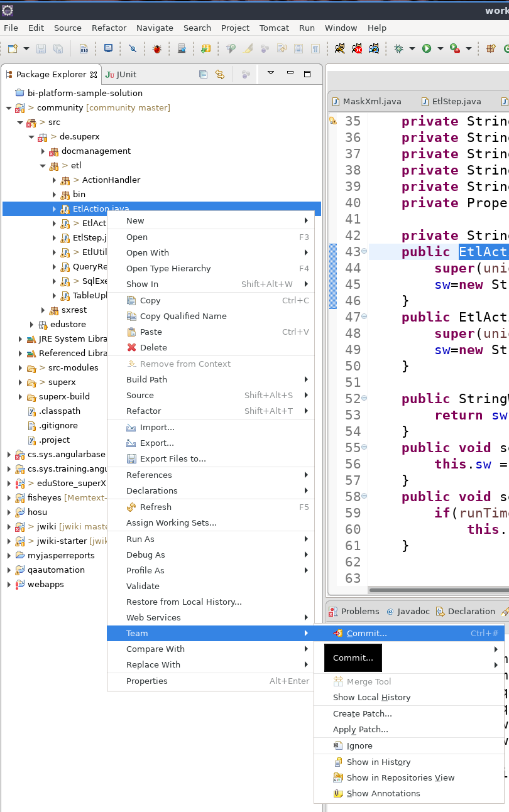Image resolution: width=509 pixels, height=812 pixels.
Task: Choose Properties from the context menu
Action: [146, 681]
